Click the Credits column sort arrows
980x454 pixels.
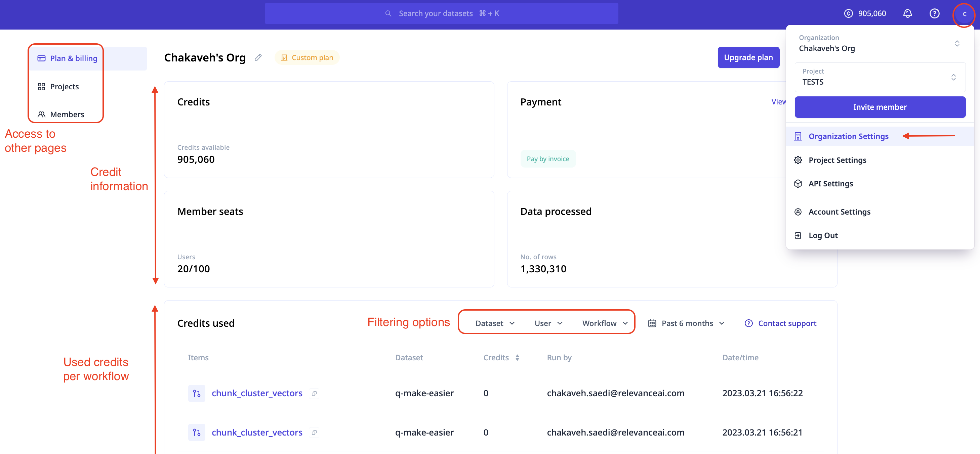coord(517,357)
